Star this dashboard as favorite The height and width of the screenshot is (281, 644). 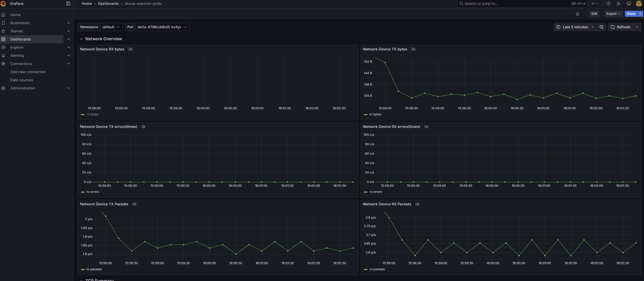pos(577,14)
